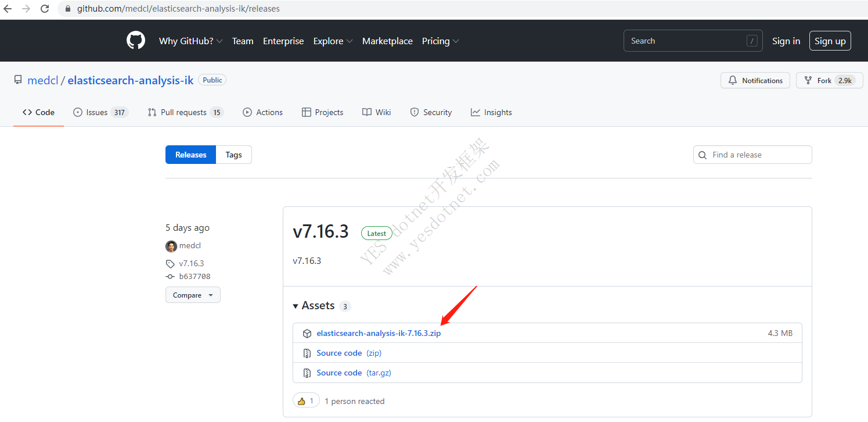Click the Sign up button

coord(830,41)
